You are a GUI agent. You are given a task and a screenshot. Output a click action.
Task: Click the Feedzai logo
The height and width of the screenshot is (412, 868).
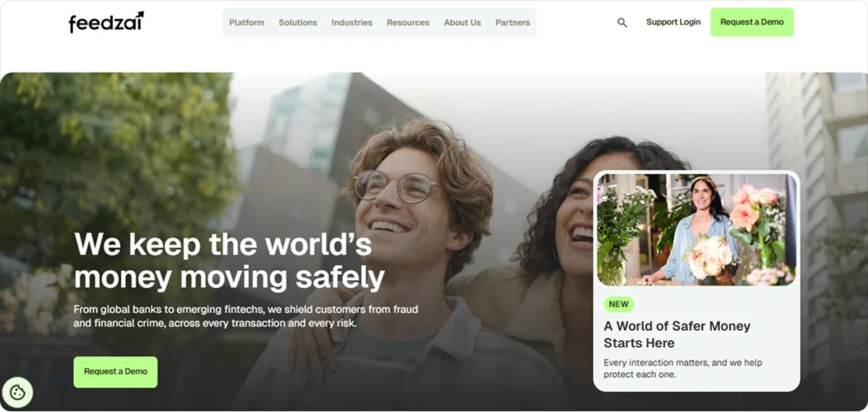click(x=106, y=22)
